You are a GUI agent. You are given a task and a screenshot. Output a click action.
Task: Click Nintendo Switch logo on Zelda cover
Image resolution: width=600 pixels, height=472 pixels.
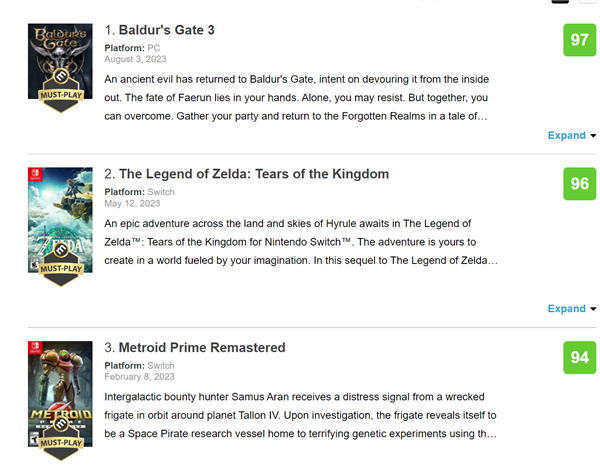(x=33, y=173)
